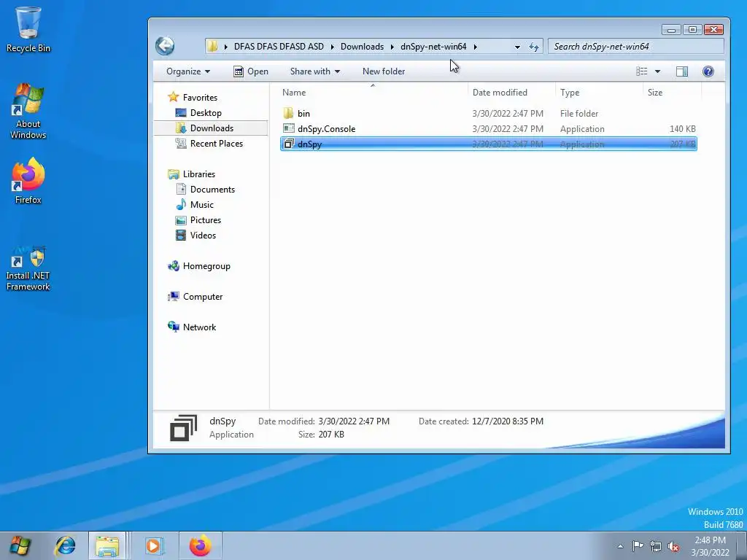
Task: Open the Start menu orb
Action: (x=20, y=545)
